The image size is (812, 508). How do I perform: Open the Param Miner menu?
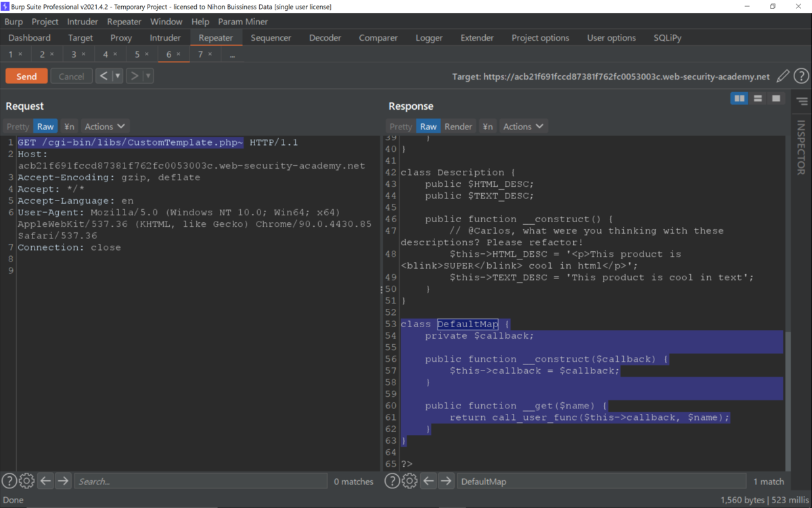243,22
